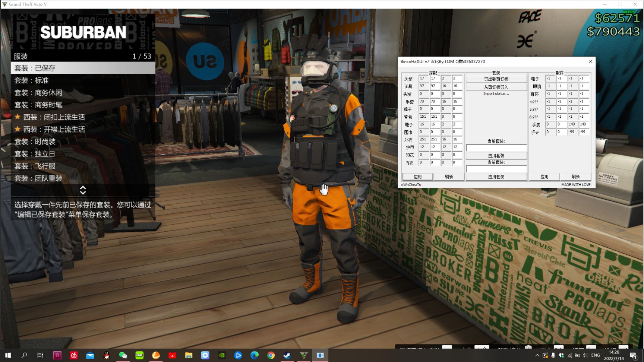Click 刷新 button in 搭配 section
This screenshot has height=362, width=644.
click(449, 177)
